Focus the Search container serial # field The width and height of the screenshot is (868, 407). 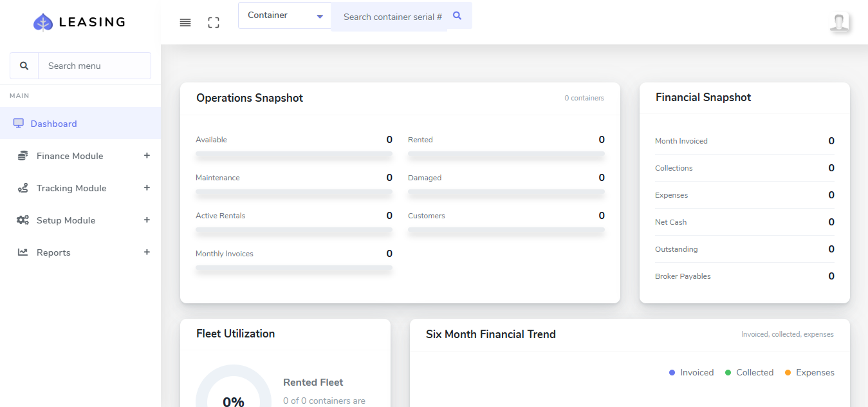[389, 17]
